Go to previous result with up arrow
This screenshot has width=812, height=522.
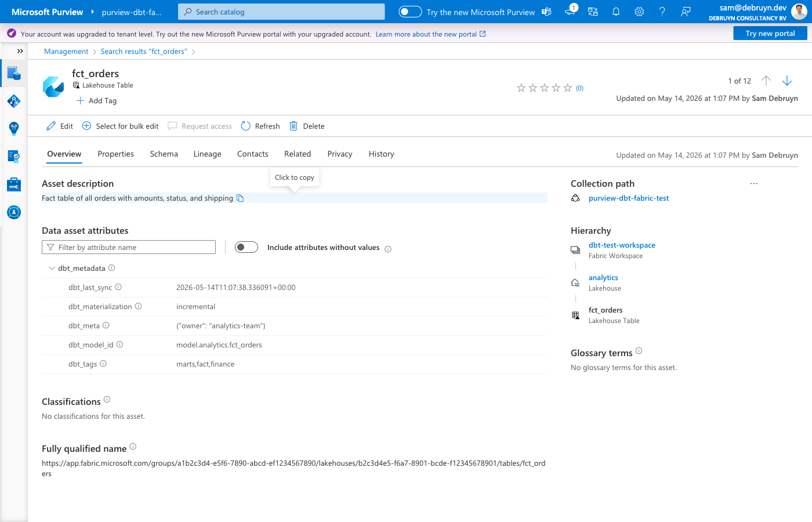click(766, 81)
